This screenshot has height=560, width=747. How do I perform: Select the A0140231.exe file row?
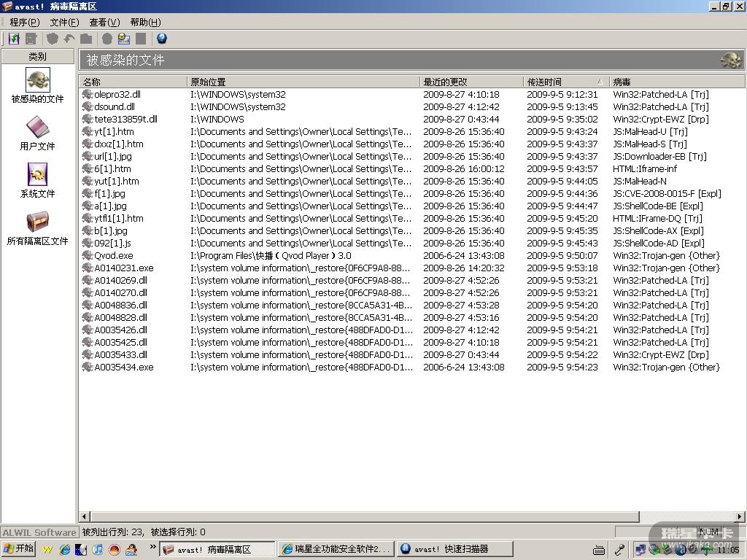coord(411,268)
